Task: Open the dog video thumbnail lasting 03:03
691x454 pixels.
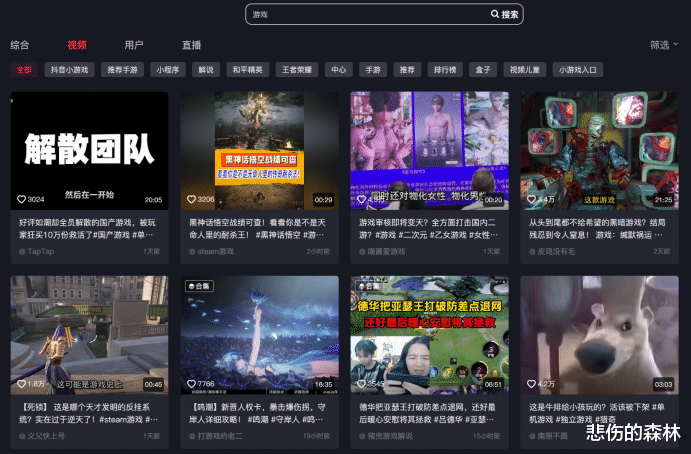Action: 599,335
